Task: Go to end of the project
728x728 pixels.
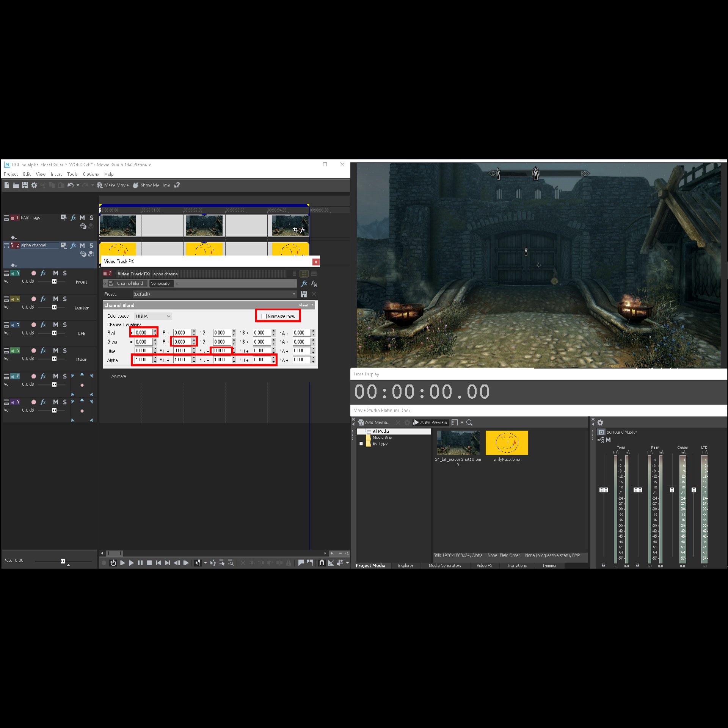Action: [168, 563]
